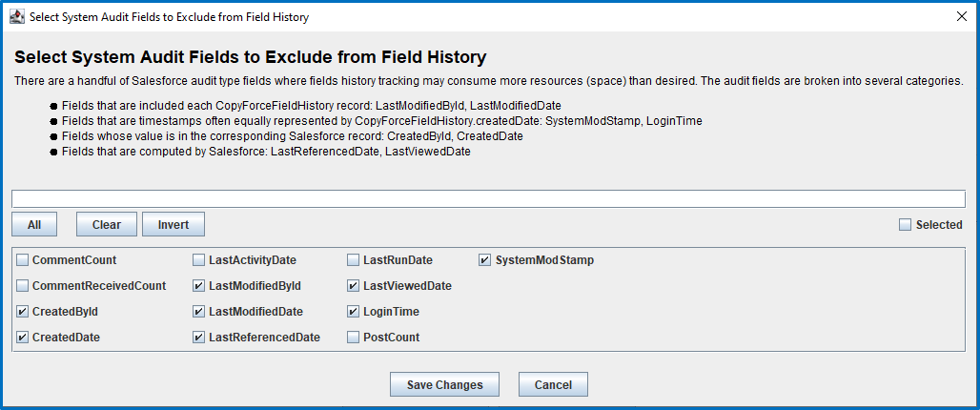Select all fields with All button
This screenshot has height=410, width=980.
(x=34, y=224)
